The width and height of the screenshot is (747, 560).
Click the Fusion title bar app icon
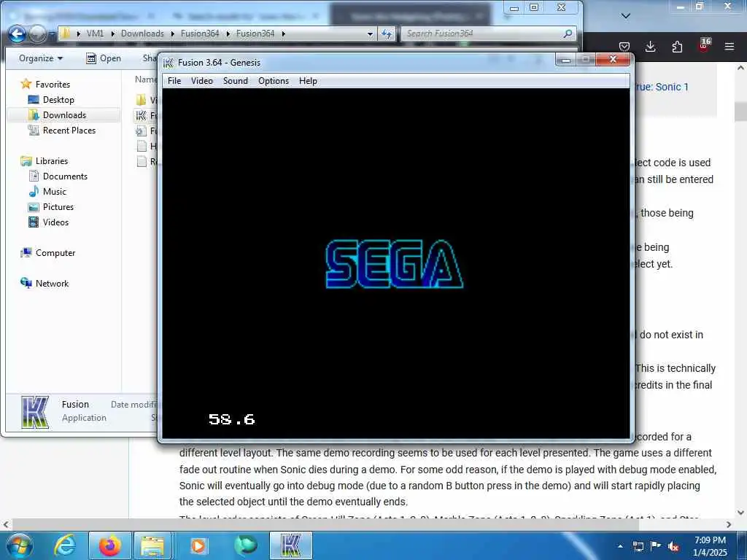[169, 63]
